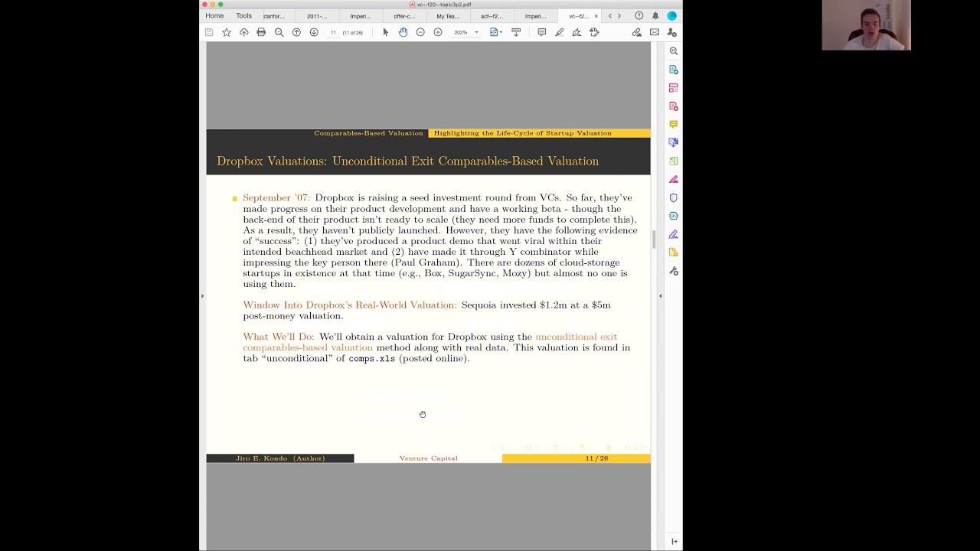Switch to the Home tab

click(x=214, y=15)
